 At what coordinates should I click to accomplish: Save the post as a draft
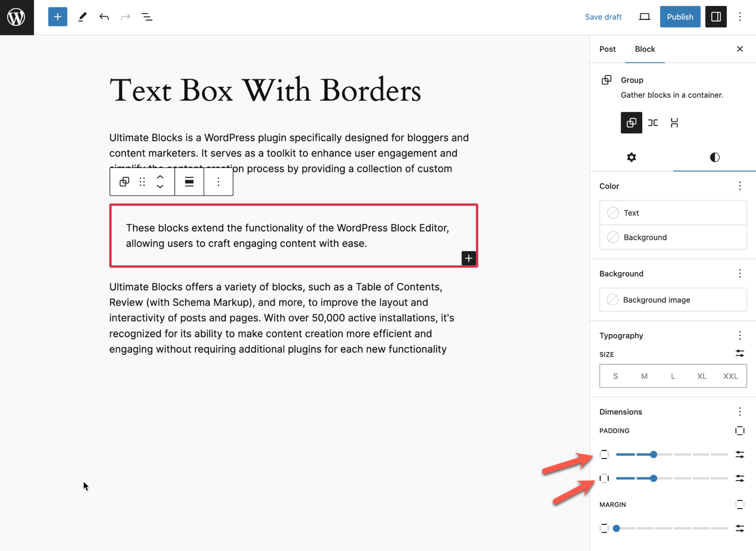click(x=603, y=17)
